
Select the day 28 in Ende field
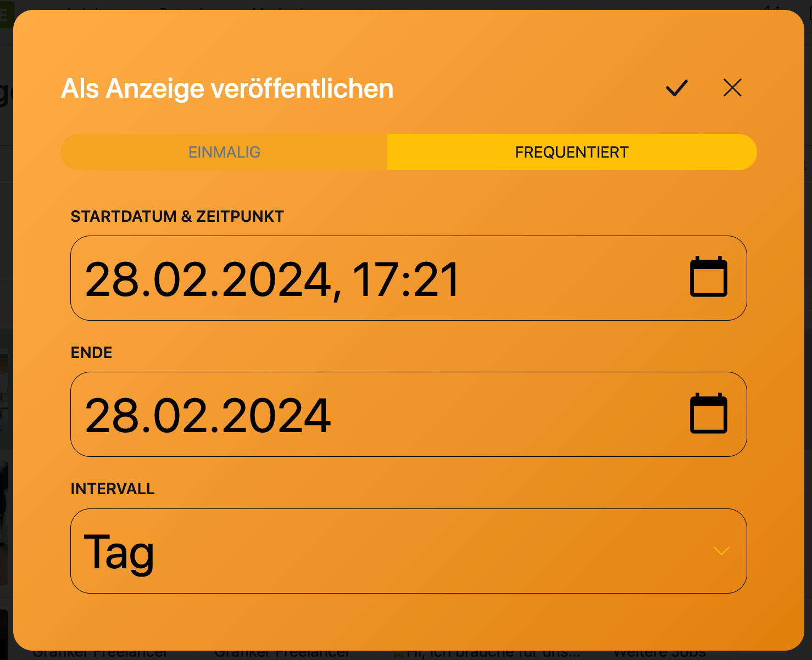pyautogui.click(x=112, y=416)
